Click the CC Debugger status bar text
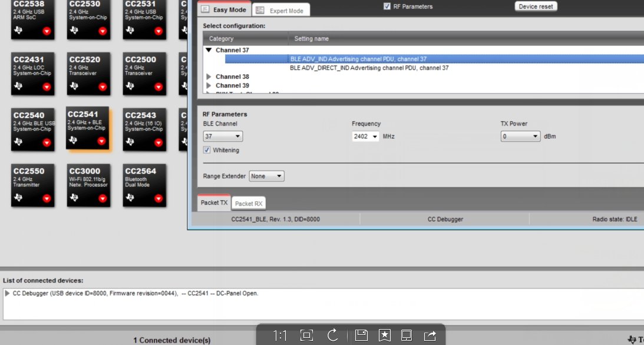 [445, 219]
